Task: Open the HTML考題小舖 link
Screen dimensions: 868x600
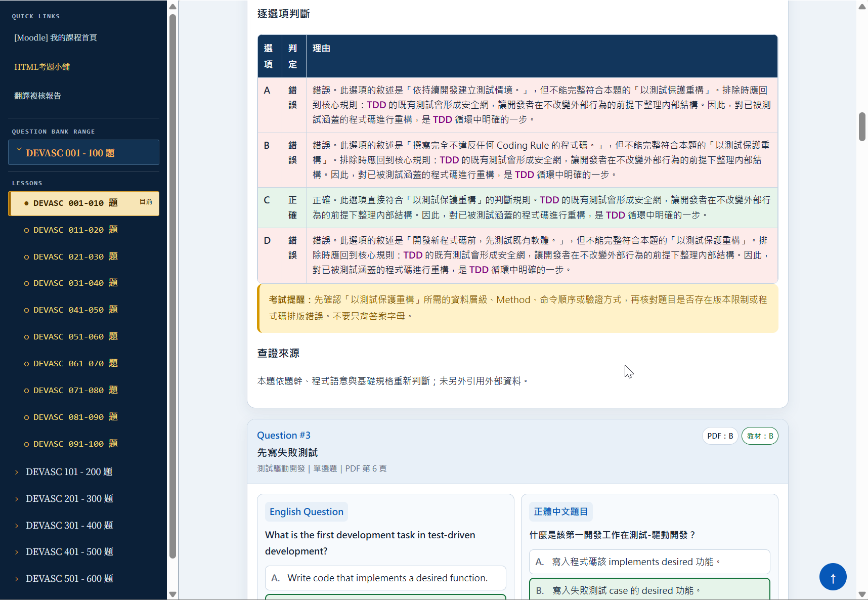Action: (42, 67)
